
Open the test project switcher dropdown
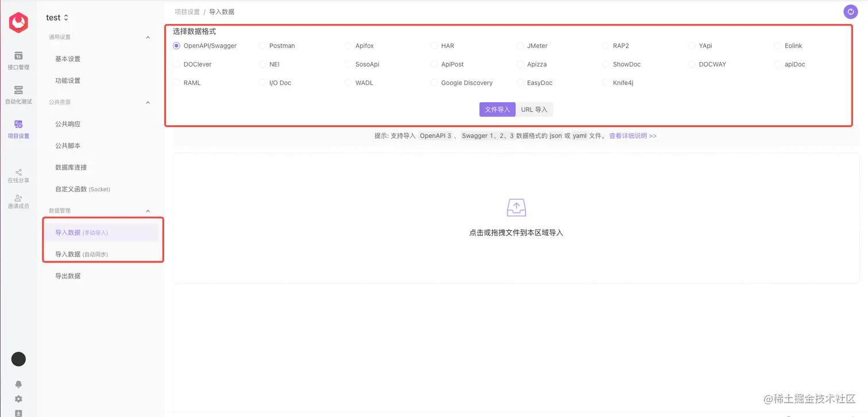pyautogui.click(x=56, y=17)
